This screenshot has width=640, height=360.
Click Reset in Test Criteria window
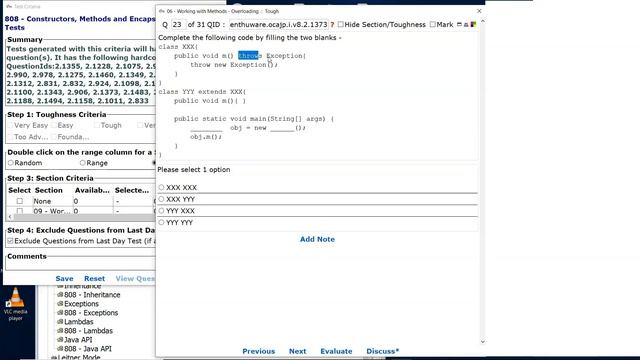(94, 278)
